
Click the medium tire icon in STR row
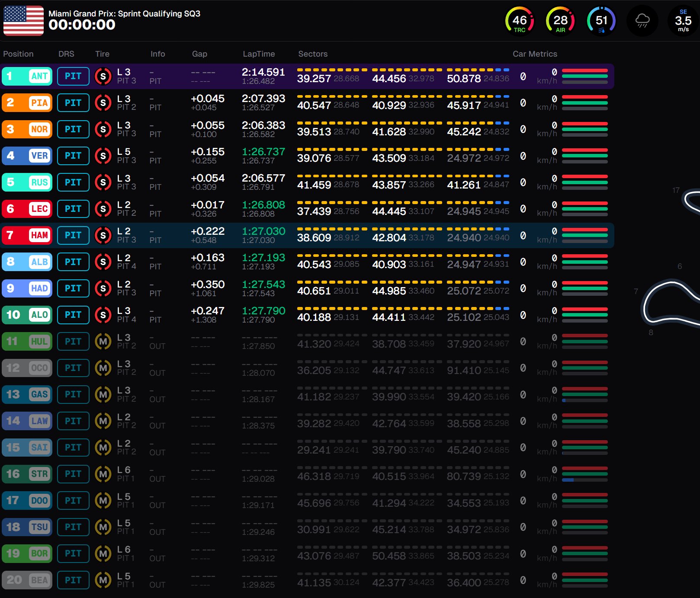tap(103, 474)
